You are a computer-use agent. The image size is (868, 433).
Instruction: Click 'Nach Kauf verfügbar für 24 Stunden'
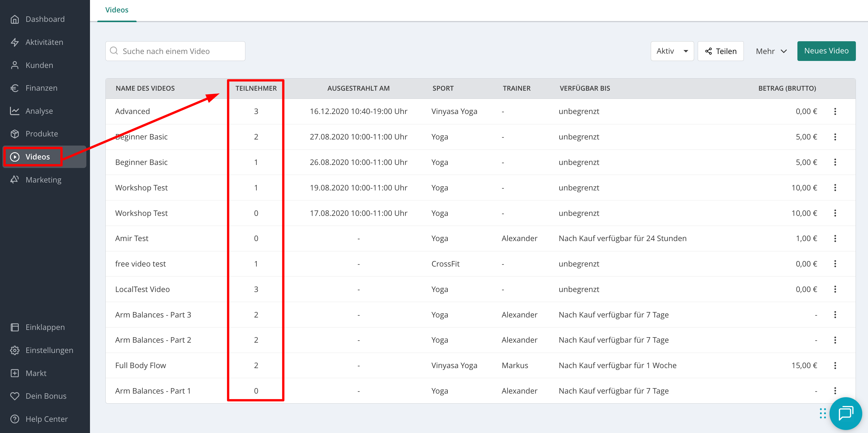[x=622, y=238]
